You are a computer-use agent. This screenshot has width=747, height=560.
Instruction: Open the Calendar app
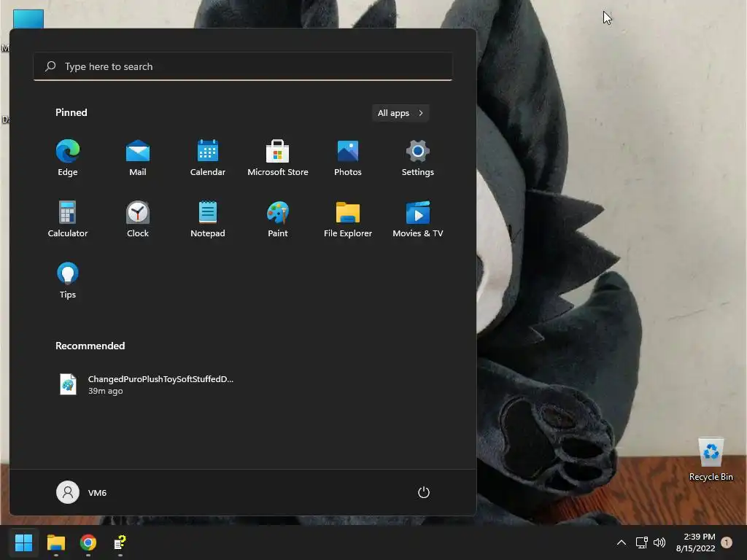point(208,158)
